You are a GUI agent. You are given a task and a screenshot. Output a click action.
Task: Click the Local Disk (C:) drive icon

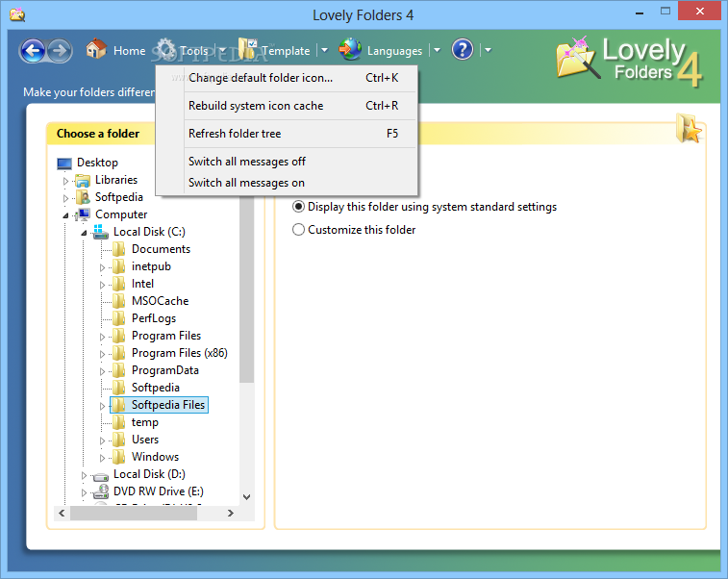pos(100,232)
